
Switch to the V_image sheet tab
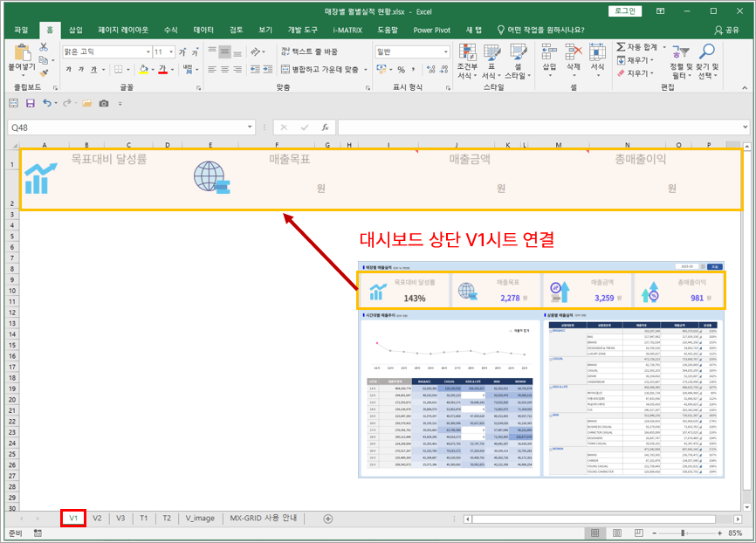tap(200, 518)
